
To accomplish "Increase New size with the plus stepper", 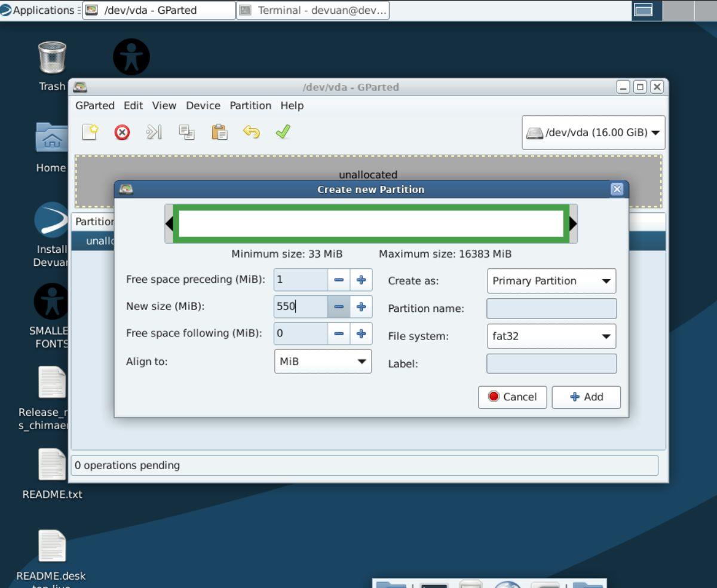I will [361, 307].
